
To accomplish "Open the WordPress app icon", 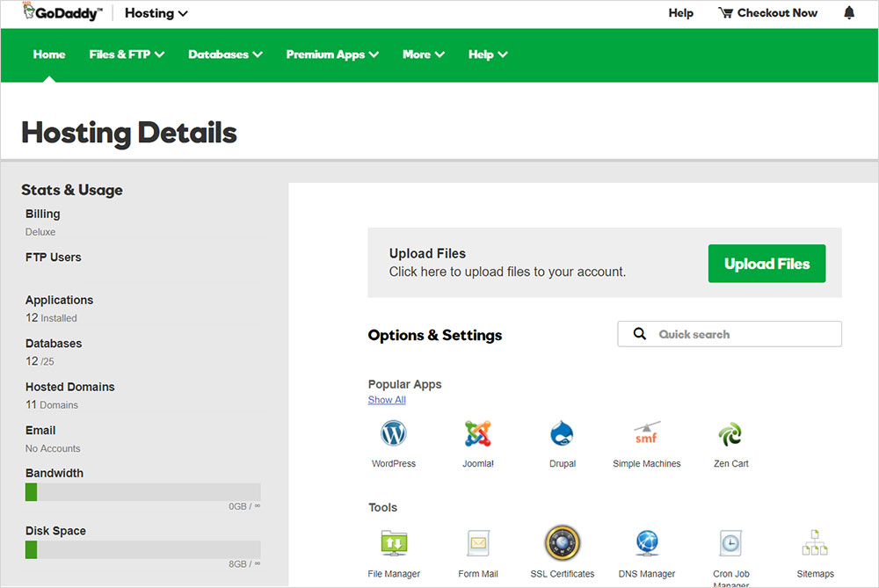I will pyautogui.click(x=393, y=434).
